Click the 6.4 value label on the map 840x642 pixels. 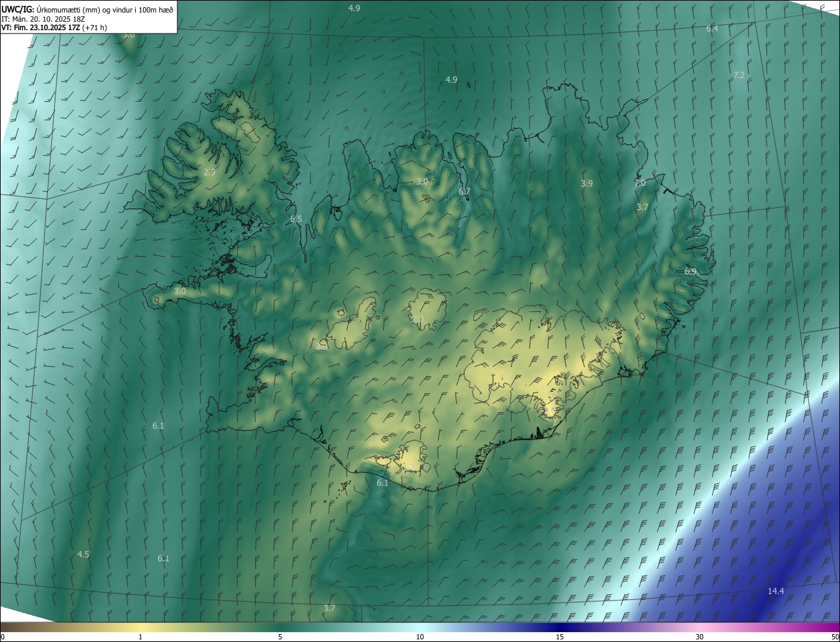[712, 29]
